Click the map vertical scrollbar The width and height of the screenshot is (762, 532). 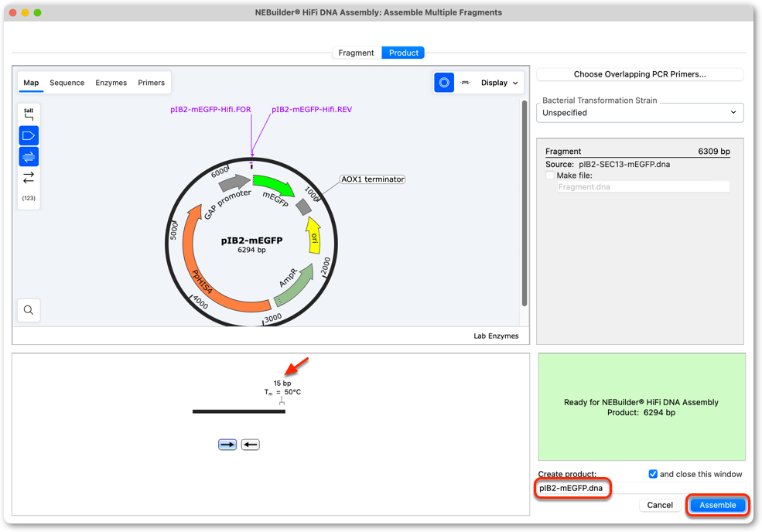[x=524, y=203]
